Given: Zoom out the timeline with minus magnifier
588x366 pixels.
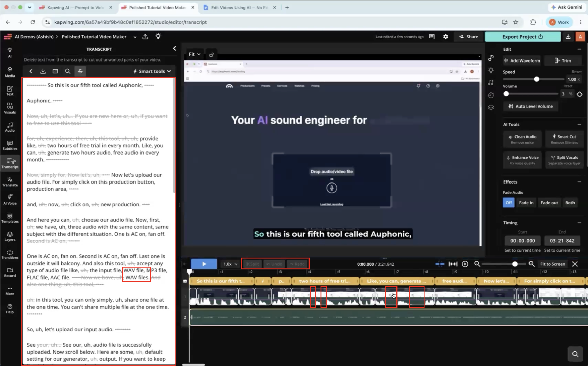Looking at the screenshot, I should click(477, 264).
